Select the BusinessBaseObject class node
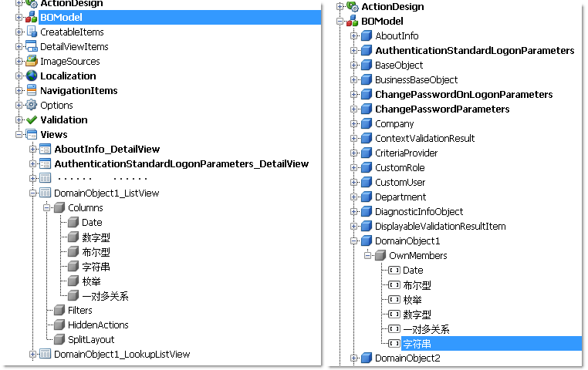588x370 pixels. (416, 79)
